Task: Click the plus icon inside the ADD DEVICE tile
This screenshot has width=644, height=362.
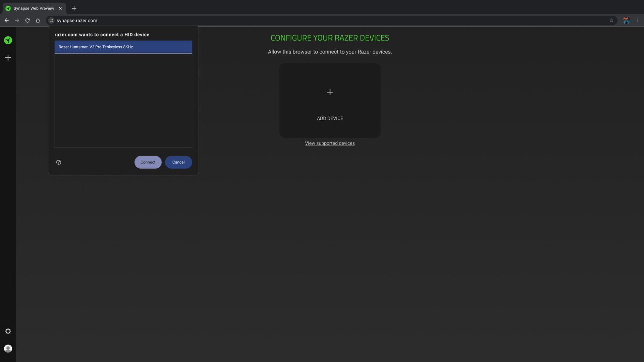Action: (330, 92)
